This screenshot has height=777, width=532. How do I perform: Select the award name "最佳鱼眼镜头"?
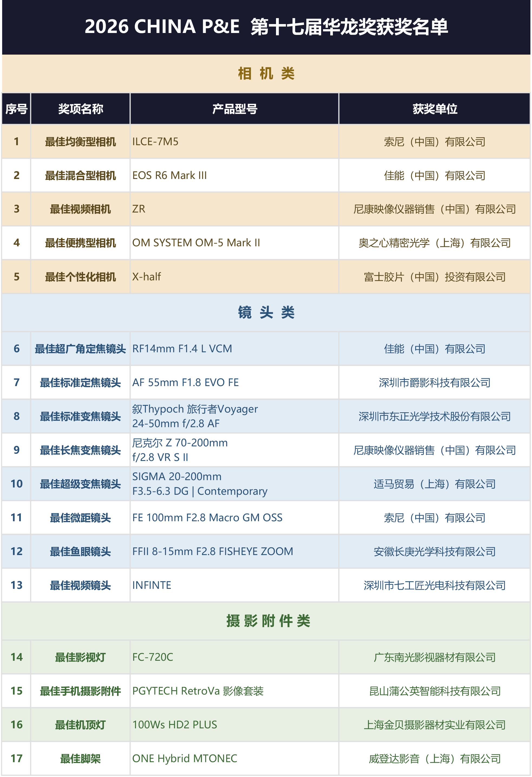pyautogui.click(x=81, y=552)
